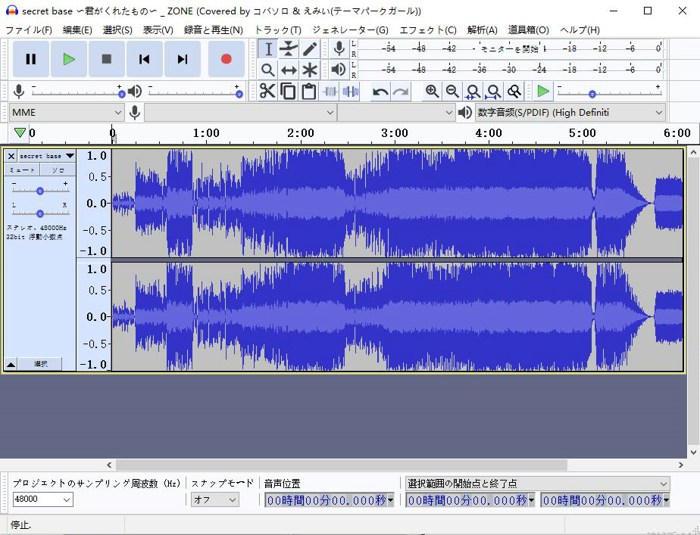Click the track pan slider knob
The width and height of the screenshot is (700, 535).
click(x=40, y=213)
